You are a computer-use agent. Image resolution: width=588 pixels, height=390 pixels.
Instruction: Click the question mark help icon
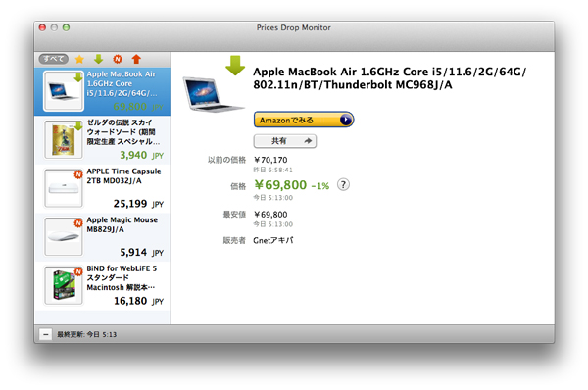click(343, 185)
